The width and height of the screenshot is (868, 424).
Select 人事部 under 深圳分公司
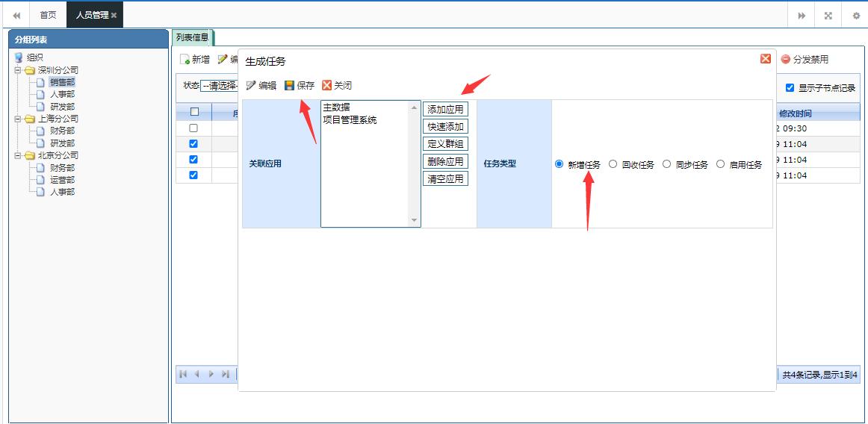[62, 95]
